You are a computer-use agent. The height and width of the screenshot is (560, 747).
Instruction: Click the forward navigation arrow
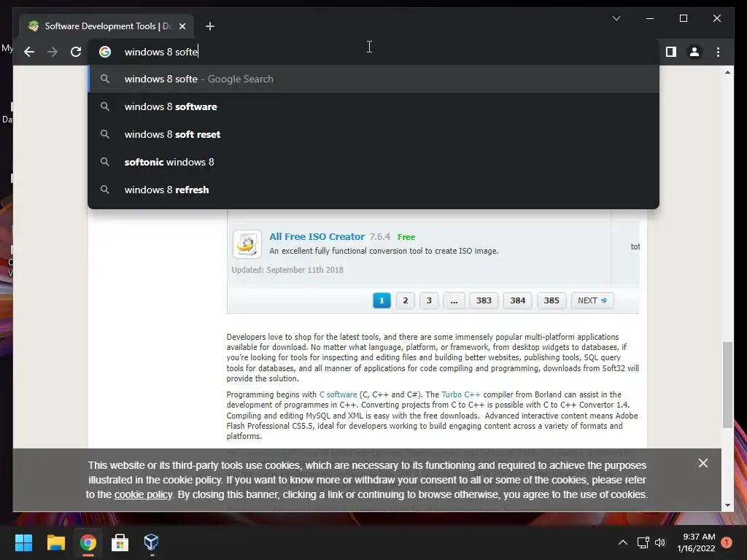pos(53,52)
